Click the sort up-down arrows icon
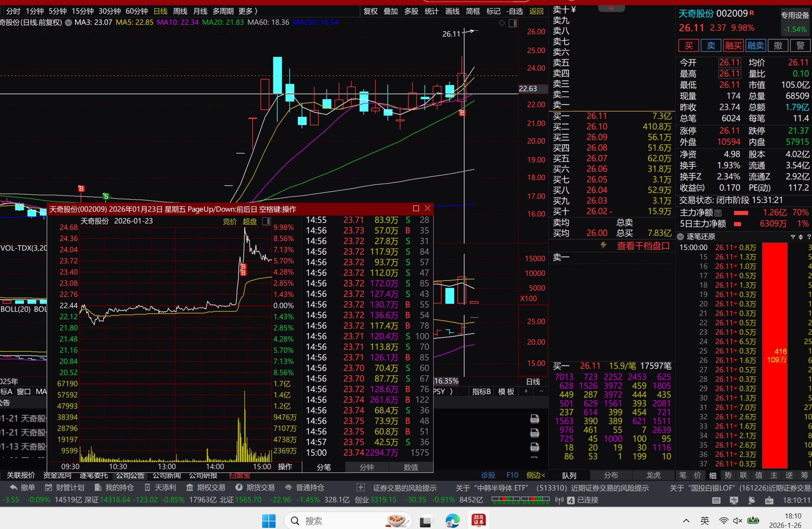Screen dimensions: 812x529 pos(801,237)
